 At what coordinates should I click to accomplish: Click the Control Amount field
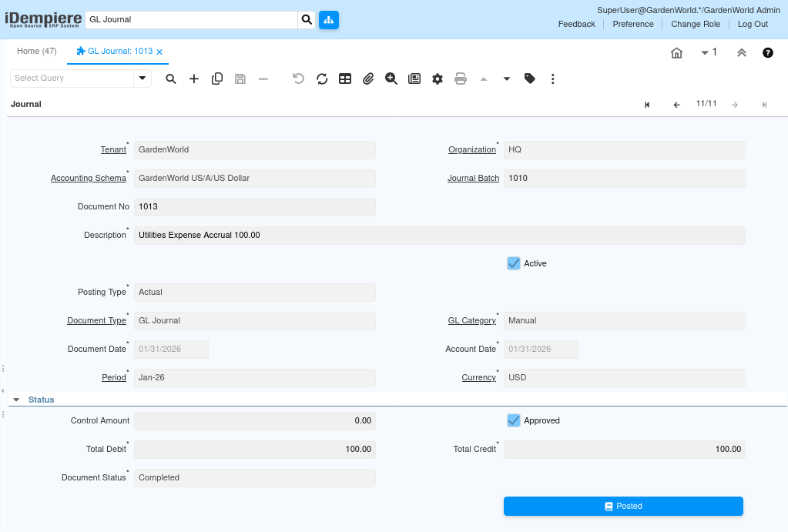point(254,420)
